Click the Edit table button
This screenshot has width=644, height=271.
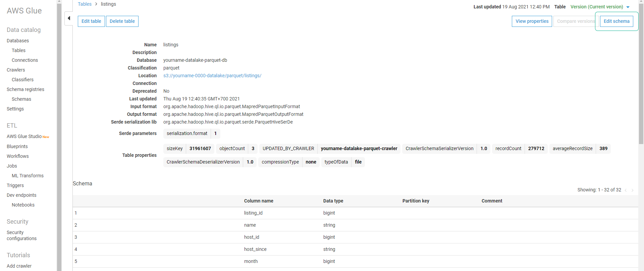click(x=91, y=21)
